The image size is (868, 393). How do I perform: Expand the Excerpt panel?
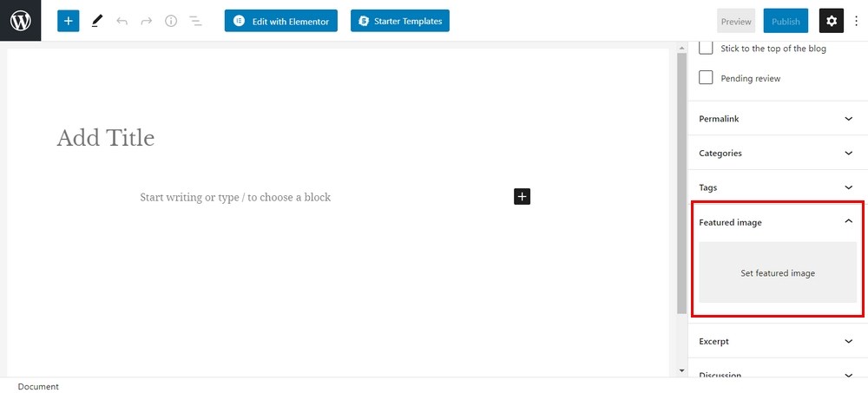tap(777, 341)
